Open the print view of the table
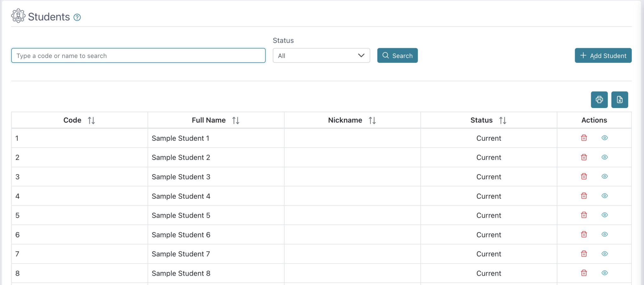Image resolution: width=644 pixels, height=285 pixels. tap(599, 100)
